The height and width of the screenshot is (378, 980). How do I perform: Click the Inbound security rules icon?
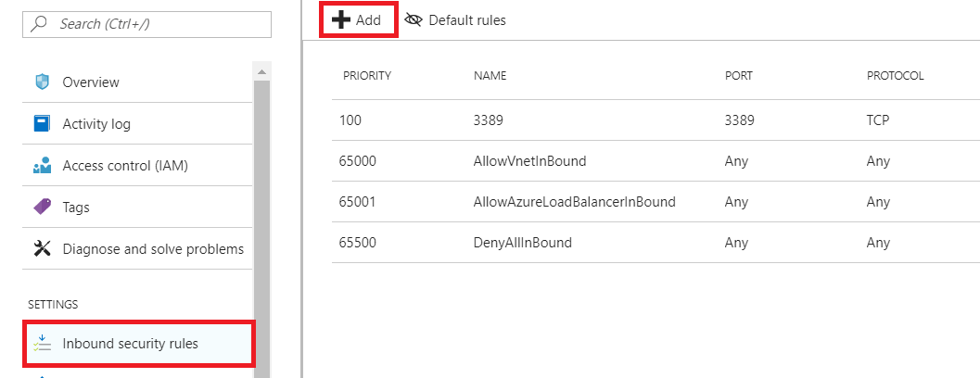click(x=42, y=344)
